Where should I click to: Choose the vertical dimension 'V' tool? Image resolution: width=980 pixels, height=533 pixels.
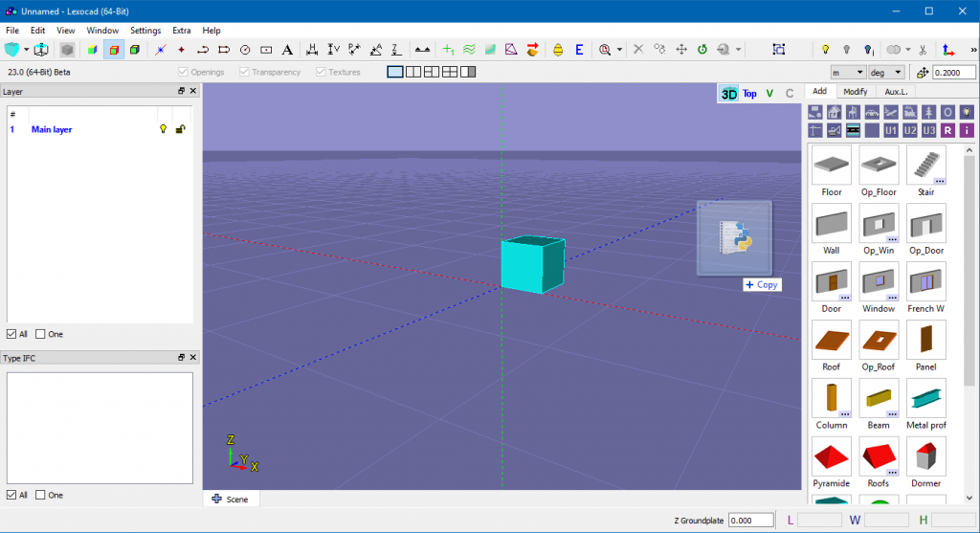(x=333, y=50)
